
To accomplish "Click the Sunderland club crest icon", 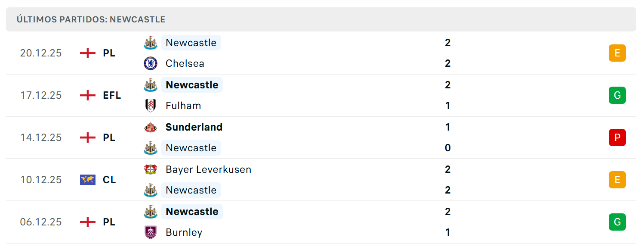I will pos(151,127).
